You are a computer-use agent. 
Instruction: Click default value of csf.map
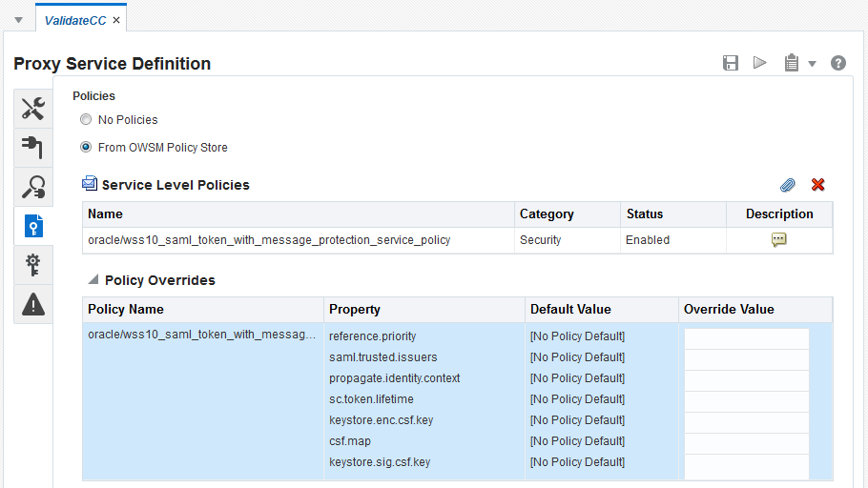[x=577, y=441]
